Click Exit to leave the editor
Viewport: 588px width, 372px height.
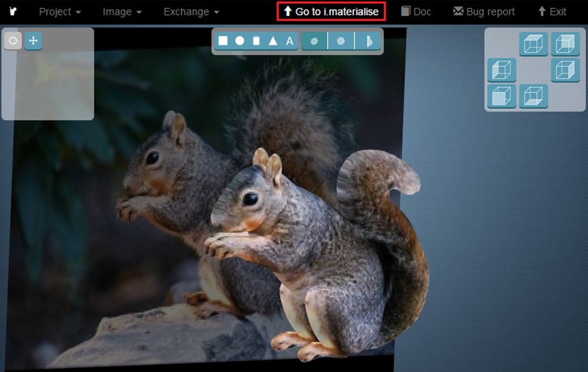point(552,11)
